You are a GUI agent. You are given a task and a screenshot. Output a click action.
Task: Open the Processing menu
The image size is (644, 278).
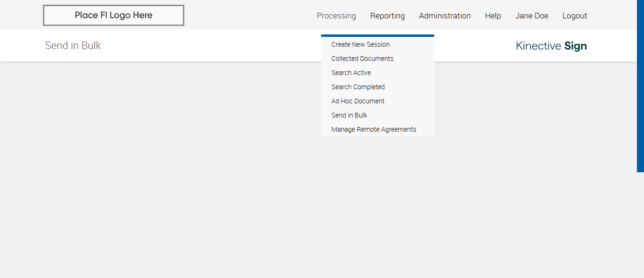pos(336,16)
